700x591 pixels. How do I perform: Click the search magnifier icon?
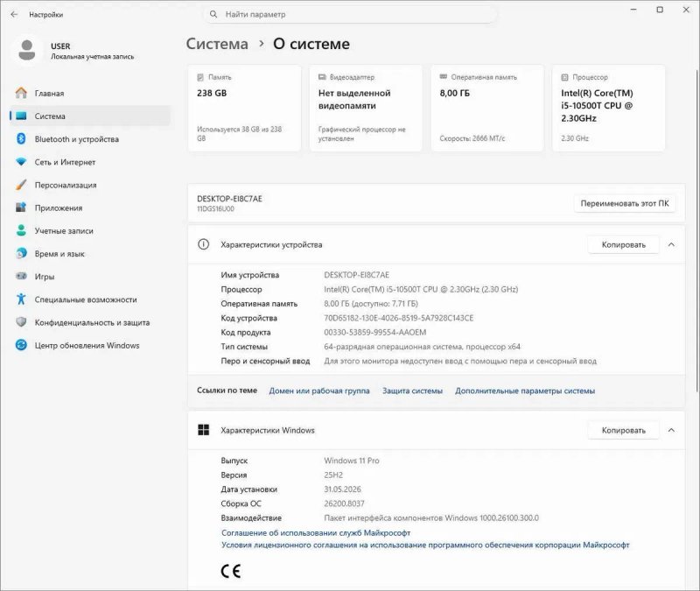[x=213, y=14]
